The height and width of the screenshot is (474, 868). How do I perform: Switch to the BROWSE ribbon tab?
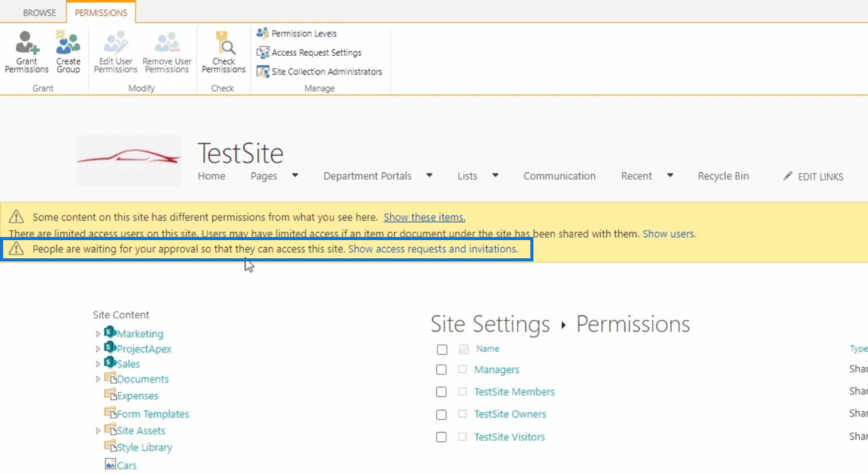point(39,13)
